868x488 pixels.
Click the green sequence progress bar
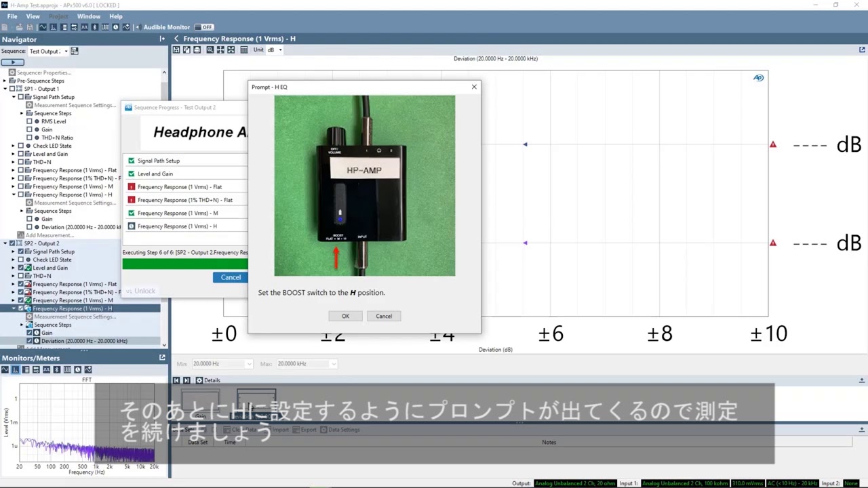pos(185,264)
